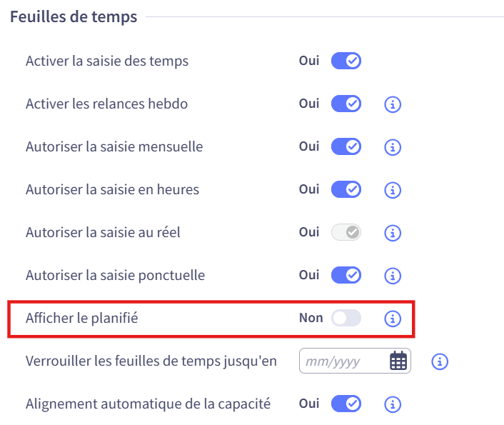The image size is (504, 425).
Task: Click the greyed 'Autoriser la saisie au réel' toggle
Action: pos(346,233)
